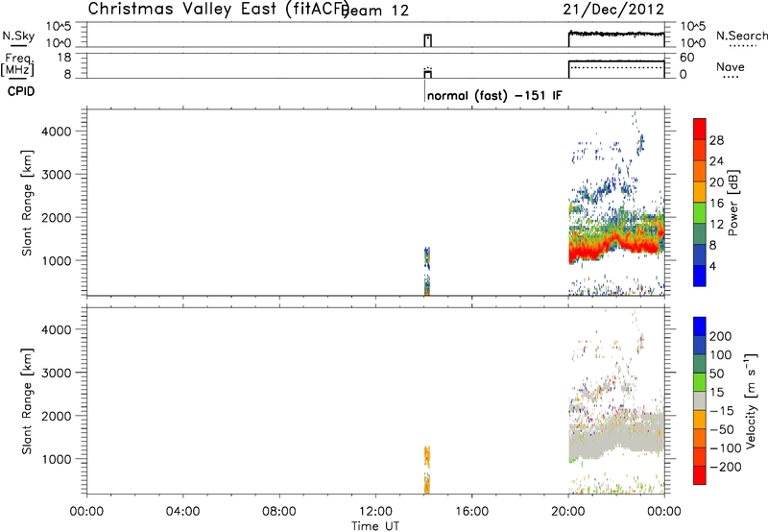Click the 'Slant Range [km]' label of the power panel

click(x=27, y=203)
